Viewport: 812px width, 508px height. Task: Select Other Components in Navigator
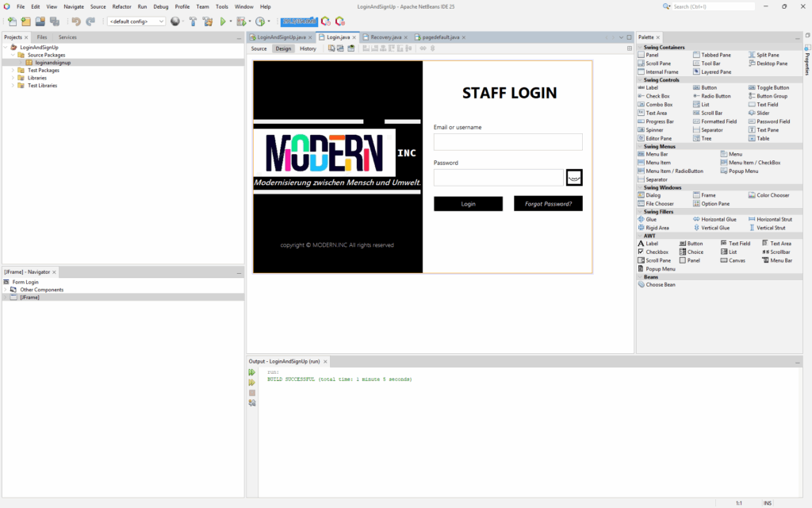41,290
